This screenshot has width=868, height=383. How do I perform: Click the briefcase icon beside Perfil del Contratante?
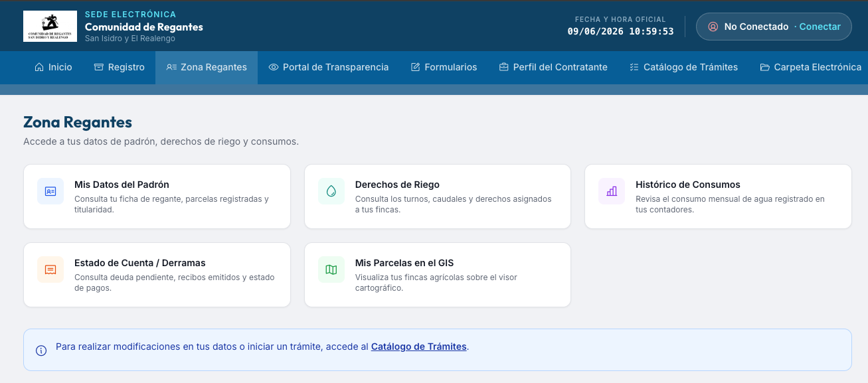click(x=504, y=67)
